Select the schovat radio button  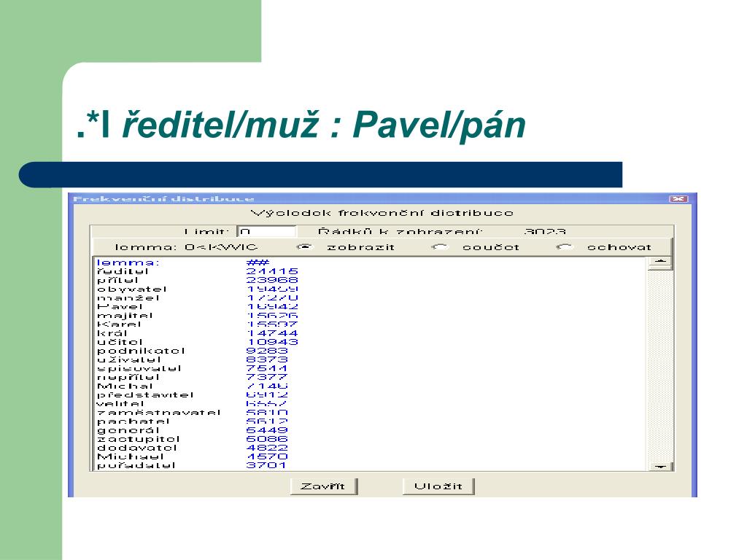565,246
